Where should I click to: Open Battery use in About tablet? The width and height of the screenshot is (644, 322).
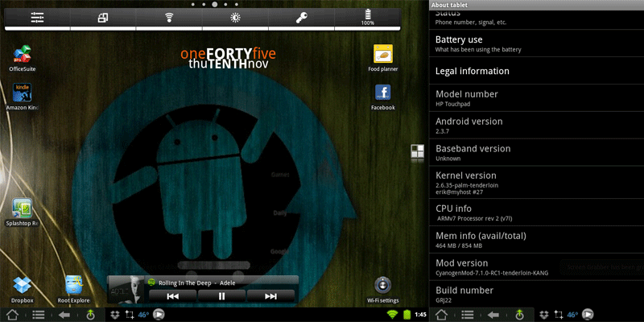pos(536,43)
